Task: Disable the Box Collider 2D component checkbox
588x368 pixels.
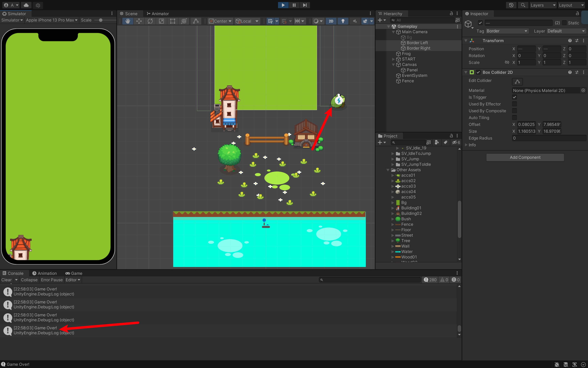Action: click(x=478, y=72)
